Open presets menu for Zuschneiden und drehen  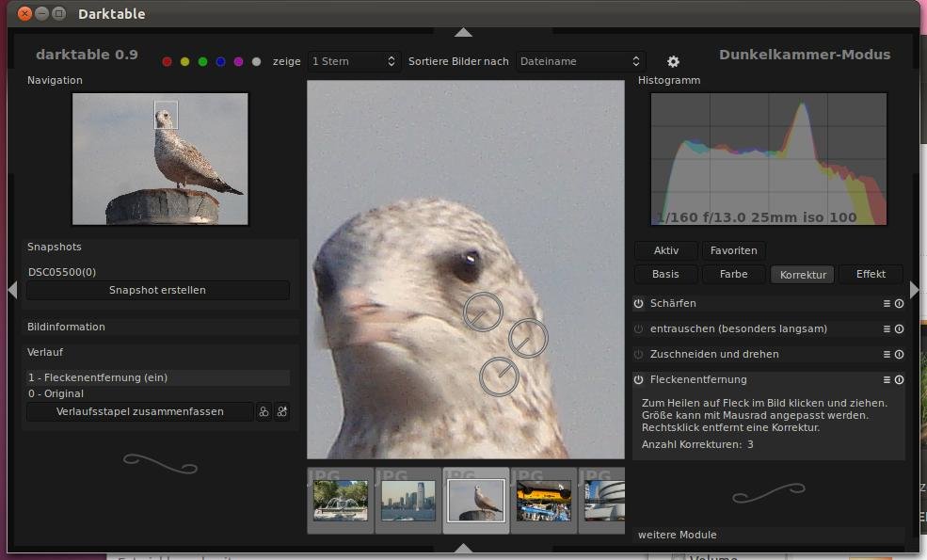[x=887, y=355]
